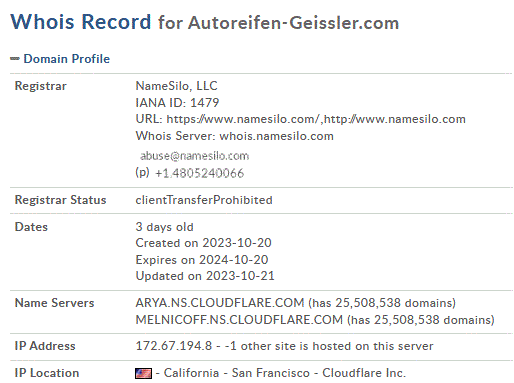Select the Whois Server: whois.namesilo.com line
The image size is (514, 383).
234,136
